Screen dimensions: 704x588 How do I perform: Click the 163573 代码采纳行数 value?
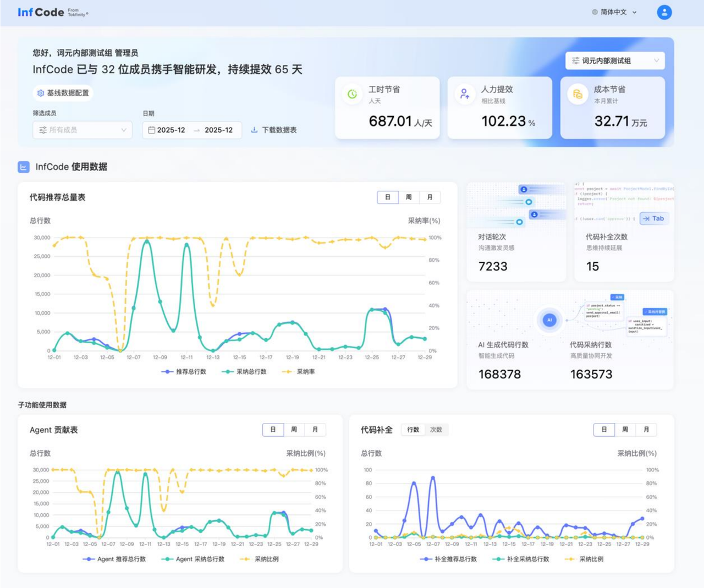(591, 374)
